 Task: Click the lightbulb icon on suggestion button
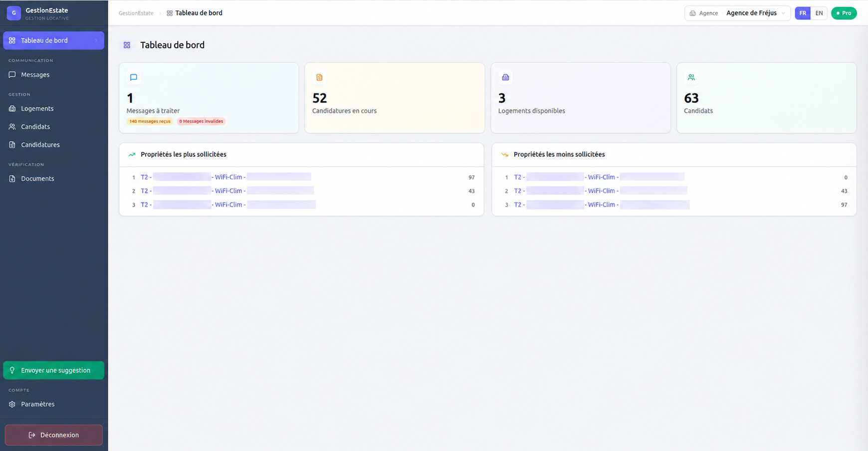[12, 370]
